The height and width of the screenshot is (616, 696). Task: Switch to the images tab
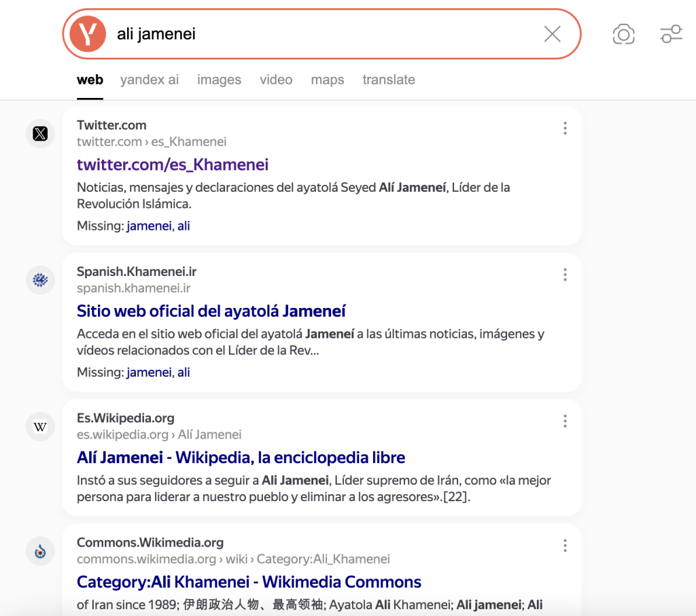220,80
